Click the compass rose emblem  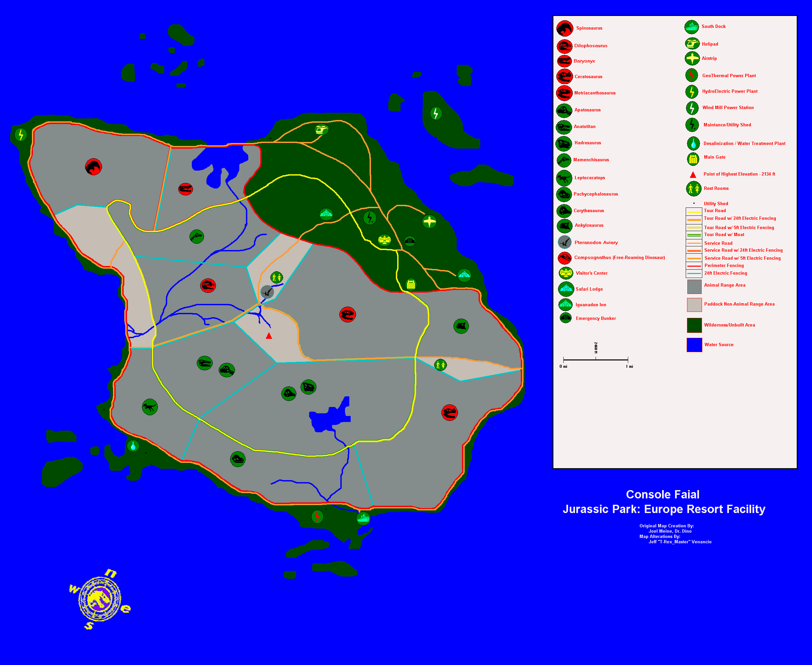pos(100,599)
